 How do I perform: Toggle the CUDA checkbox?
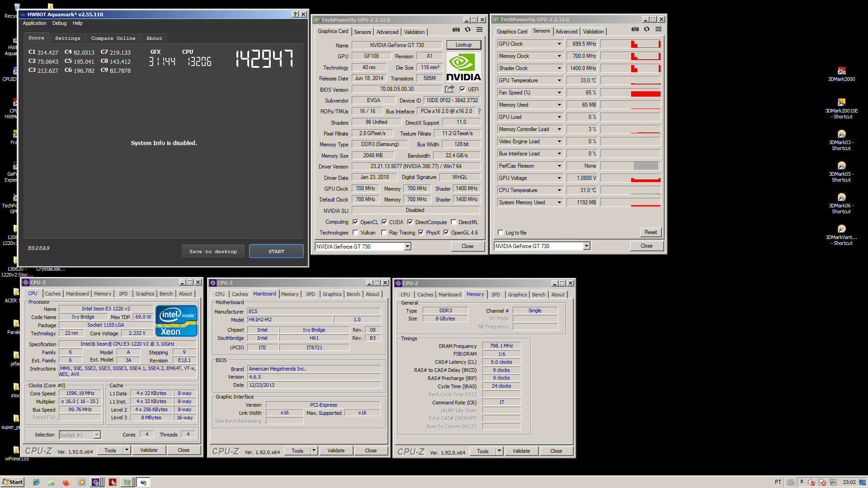384,222
